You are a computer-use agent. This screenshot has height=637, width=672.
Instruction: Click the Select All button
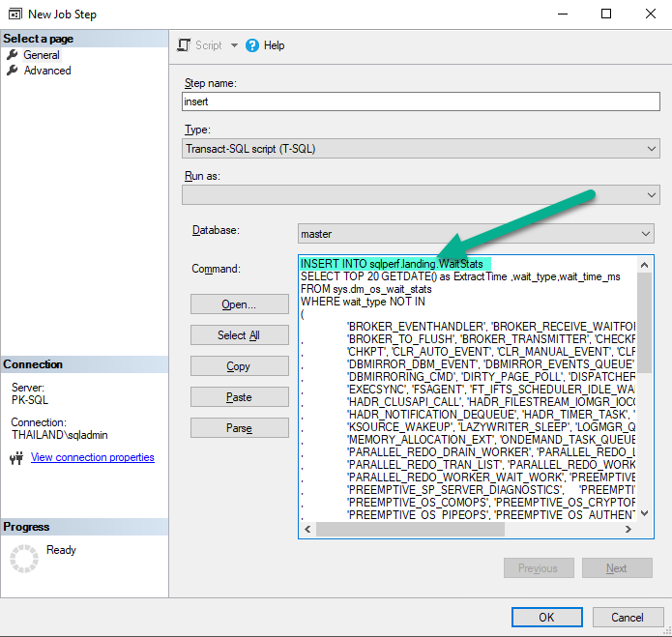click(x=239, y=335)
